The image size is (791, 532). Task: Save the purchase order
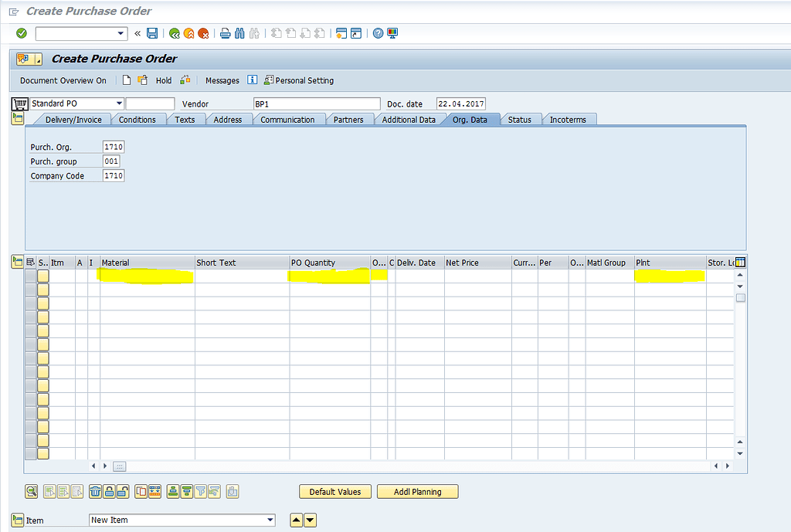pos(151,33)
